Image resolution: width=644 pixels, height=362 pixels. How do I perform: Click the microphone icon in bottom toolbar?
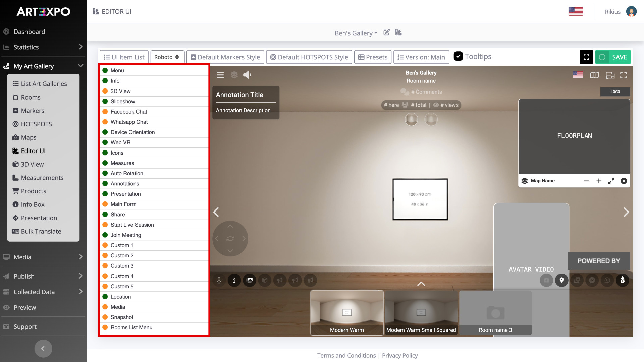point(219,280)
